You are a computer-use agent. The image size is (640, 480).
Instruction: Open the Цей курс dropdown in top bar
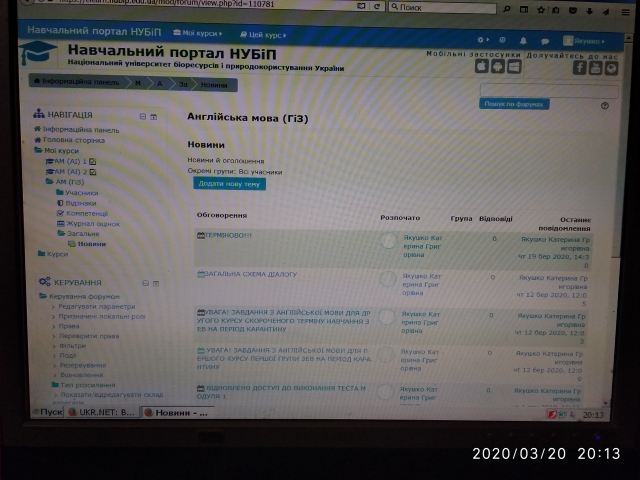(263, 35)
